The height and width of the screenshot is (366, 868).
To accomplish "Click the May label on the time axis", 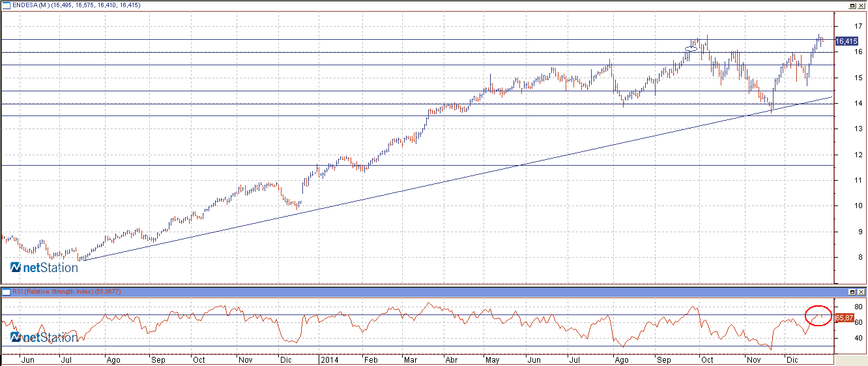I will (x=493, y=359).
